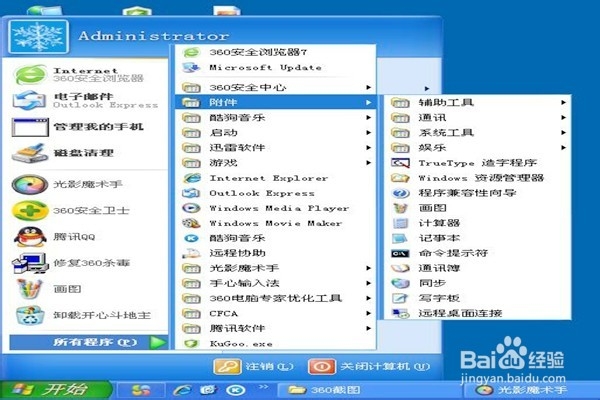Screen dimensions: 600x400
Task: Expand the 360安全中心 folder arrow
Action: tap(368, 88)
